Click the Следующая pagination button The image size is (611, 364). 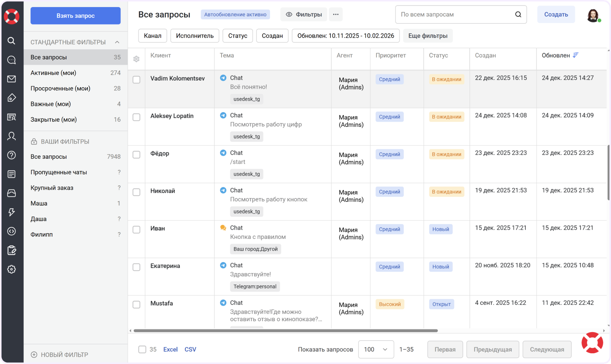(547, 349)
